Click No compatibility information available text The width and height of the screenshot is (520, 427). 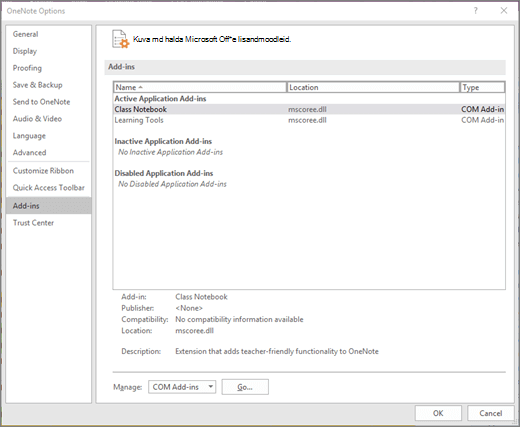point(239,319)
